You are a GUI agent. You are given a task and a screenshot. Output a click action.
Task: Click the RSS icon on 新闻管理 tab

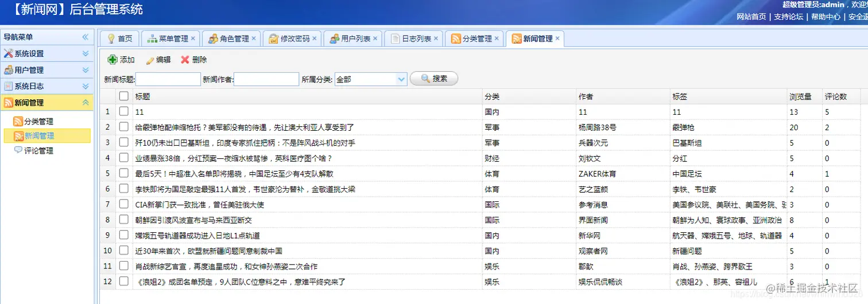[517, 38]
